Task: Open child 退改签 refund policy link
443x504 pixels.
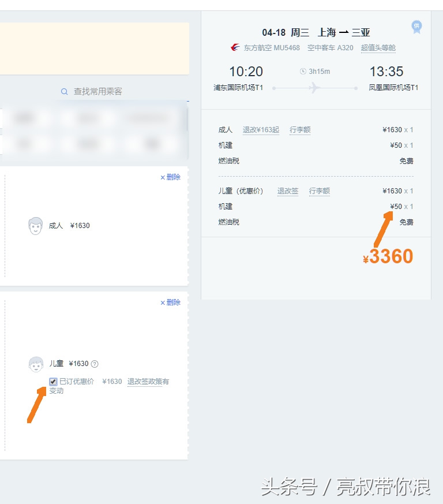Action: tap(288, 191)
